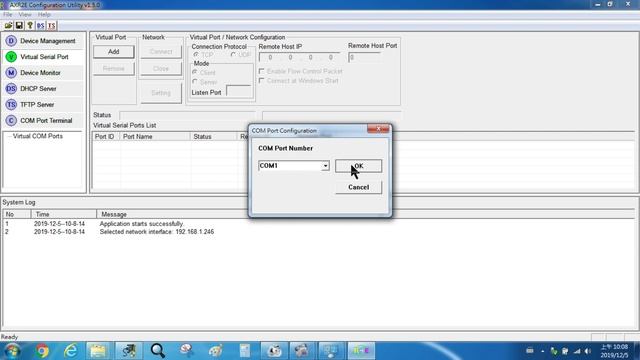Select log entry 'Application starts successfully.'

[142, 224]
